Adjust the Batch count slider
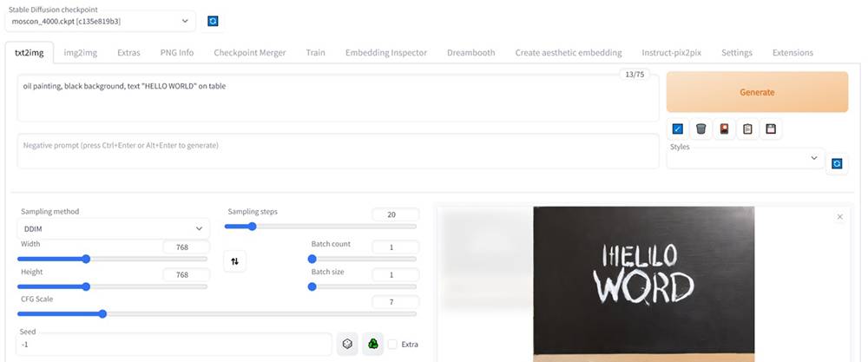Image resolution: width=868 pixels, height=362 pixels. pyautogui.click(x=362, y=259)
